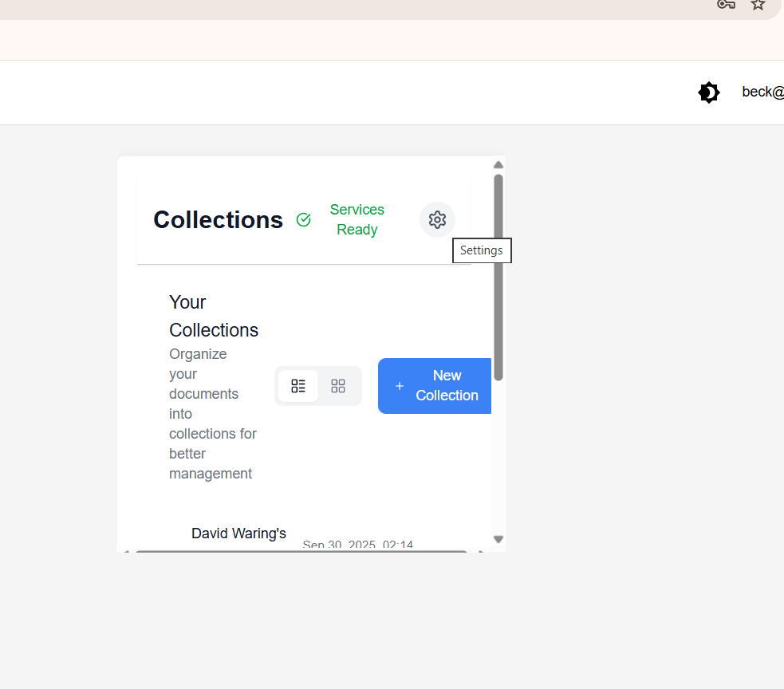Click the vertical scrollbar thumb

point(498,277)
